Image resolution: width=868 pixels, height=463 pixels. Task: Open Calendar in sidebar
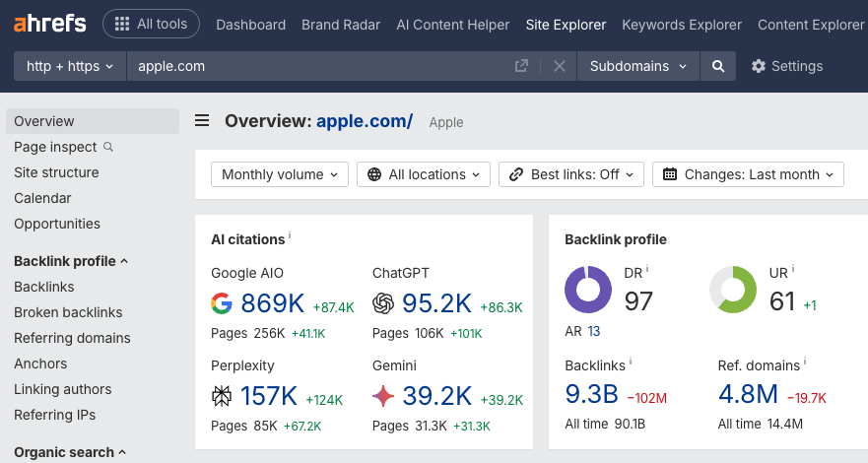(x=42, y=198)
